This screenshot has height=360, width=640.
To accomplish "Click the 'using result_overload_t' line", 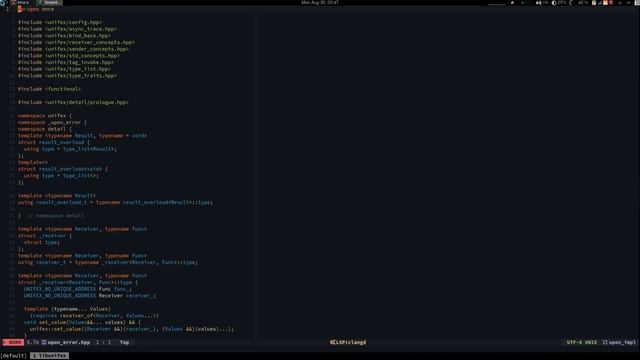I will [116, 202].
